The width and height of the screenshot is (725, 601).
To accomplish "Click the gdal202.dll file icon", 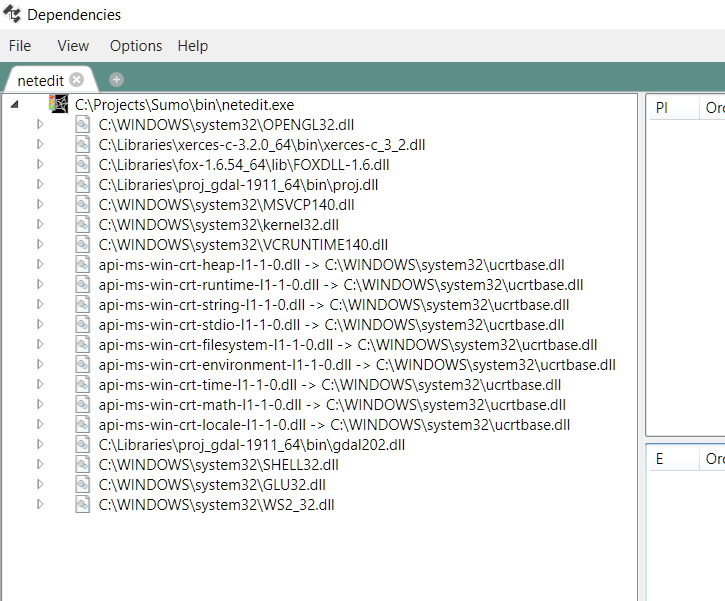I will [84, 444].
